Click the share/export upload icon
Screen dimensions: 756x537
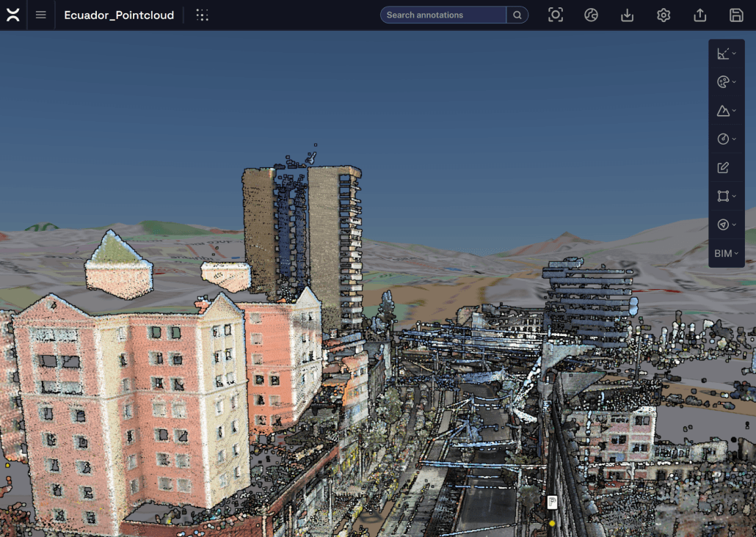(x=700, y=15)
